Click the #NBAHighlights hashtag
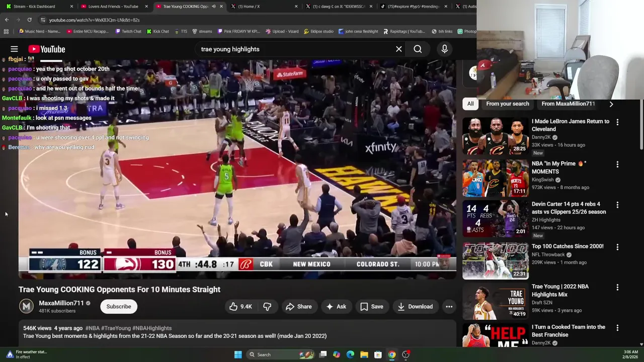Screen dimensions: 644x362 [x=152, y=328]
